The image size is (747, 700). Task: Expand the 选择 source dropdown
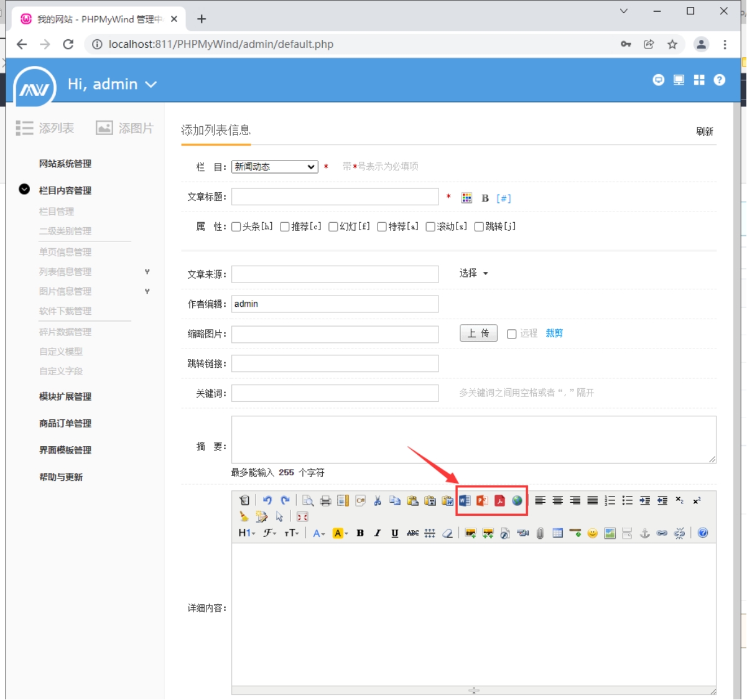pyautogui.click(x=474, y=273)
